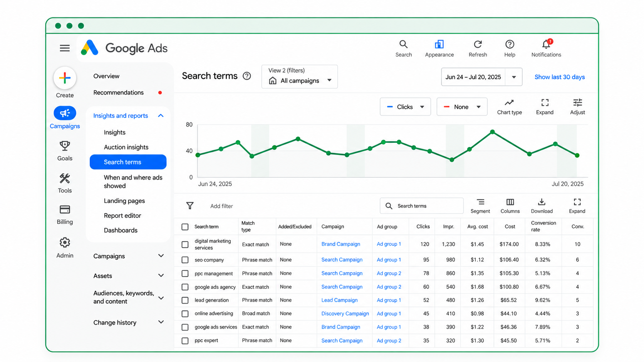The width and height of the screenshot is (644, 362).
Task: Click the Create plus button
Action: click(65, 78)
